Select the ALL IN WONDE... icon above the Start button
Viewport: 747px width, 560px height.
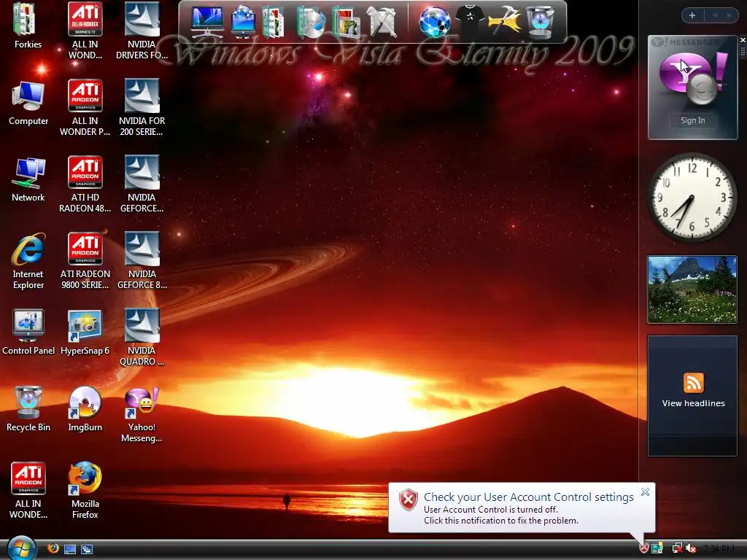28,491
